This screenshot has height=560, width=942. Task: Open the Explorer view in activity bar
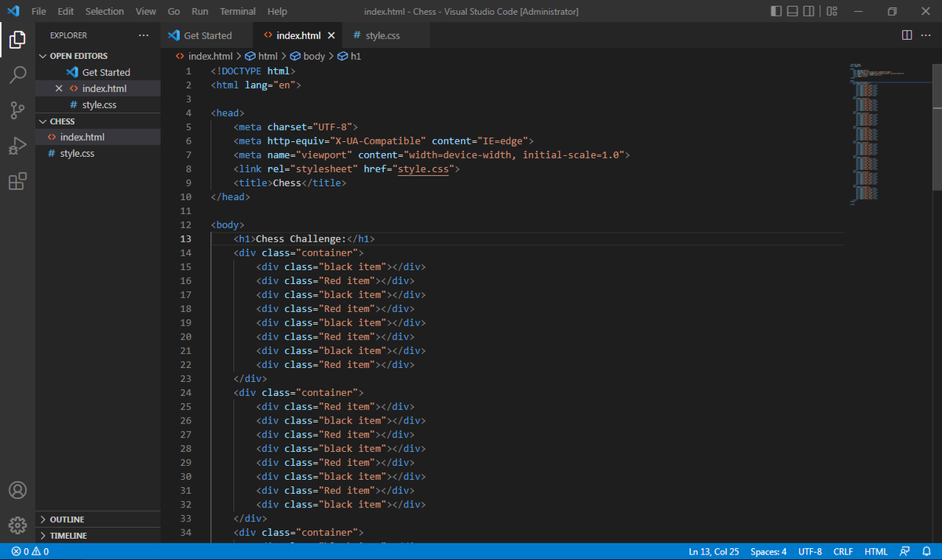tap(17, 39)
